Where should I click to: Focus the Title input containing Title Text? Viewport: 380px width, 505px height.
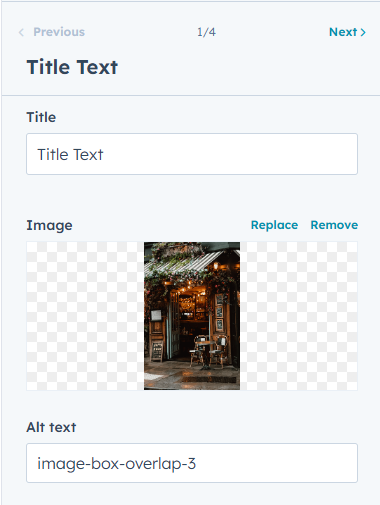[x=192, y=154]
